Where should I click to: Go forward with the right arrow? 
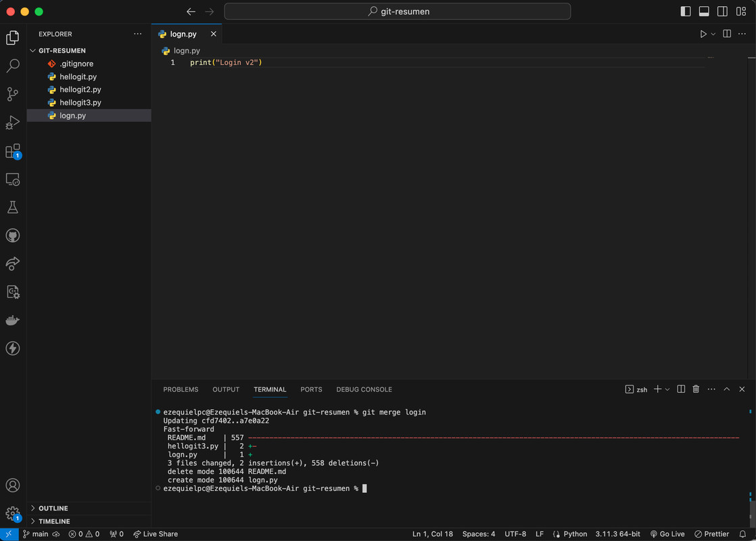pyautogui.click(x=209, y=11)
